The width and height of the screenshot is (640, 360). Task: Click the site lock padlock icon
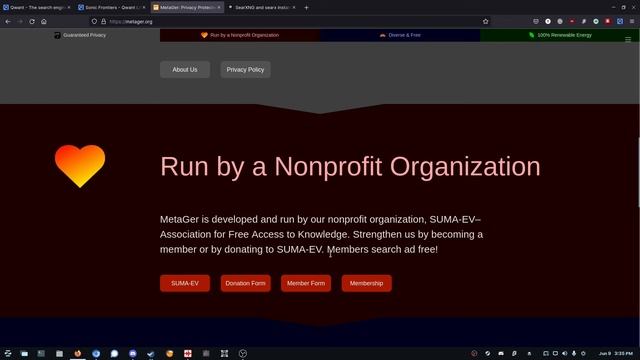click(103, 22)
